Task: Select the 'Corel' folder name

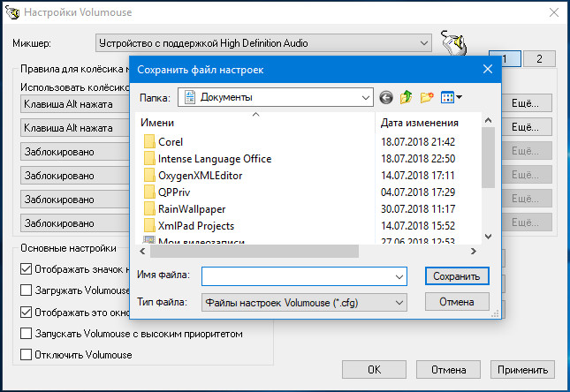Action: tap(171, 142)
